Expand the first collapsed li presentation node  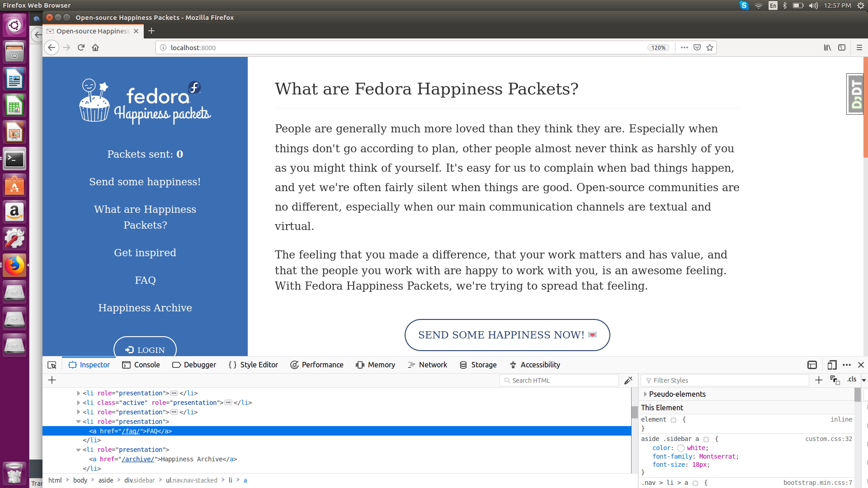pyautogui.click(x=78, y=394)
